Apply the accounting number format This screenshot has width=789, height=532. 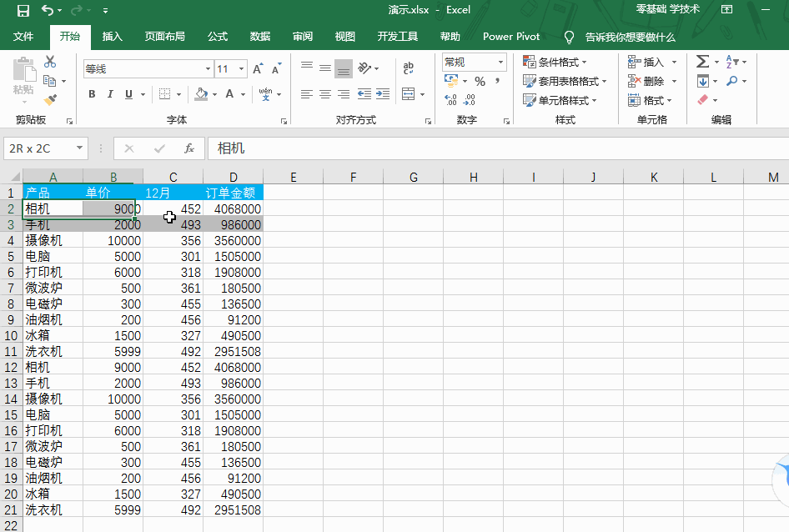tap(451, 81)
